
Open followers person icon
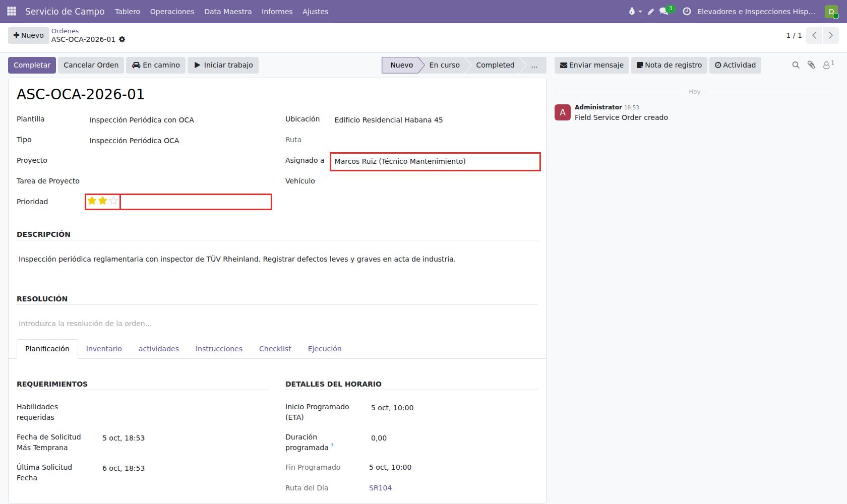pos(828,65)
